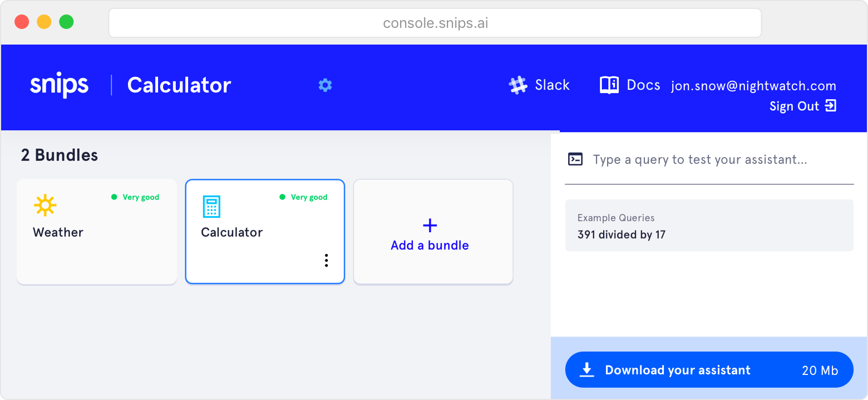The height and width of the screenshot is (400, 868).
Task: Click the Add a bundle button
Action: (433, 231)
